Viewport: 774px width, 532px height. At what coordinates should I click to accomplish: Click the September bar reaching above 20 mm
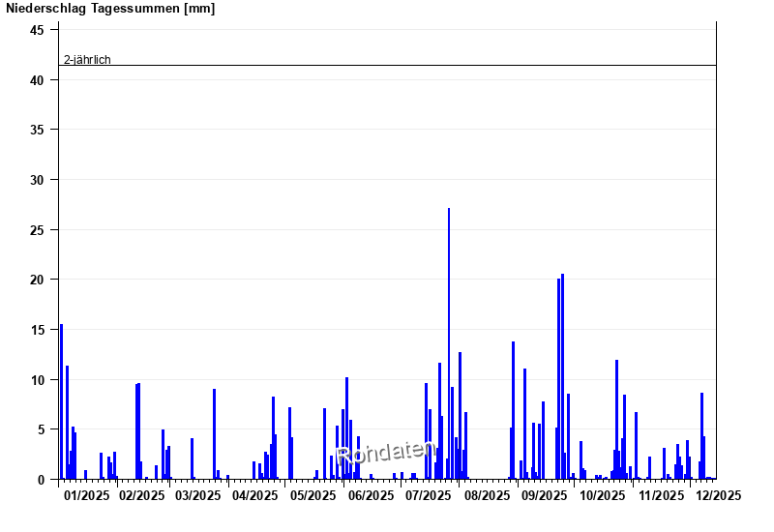point(562,377)
